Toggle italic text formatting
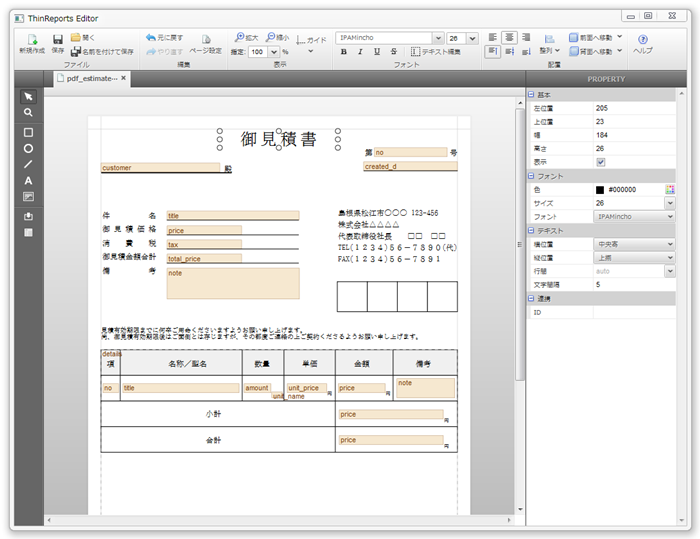700x539 pixels. [360, 51]
